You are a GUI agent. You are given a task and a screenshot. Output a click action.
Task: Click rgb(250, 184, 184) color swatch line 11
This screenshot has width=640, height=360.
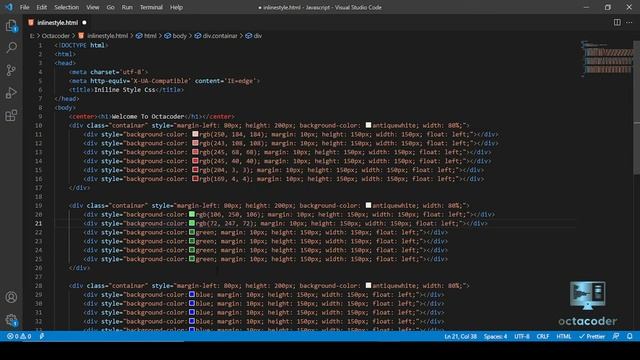click(195, 134)
